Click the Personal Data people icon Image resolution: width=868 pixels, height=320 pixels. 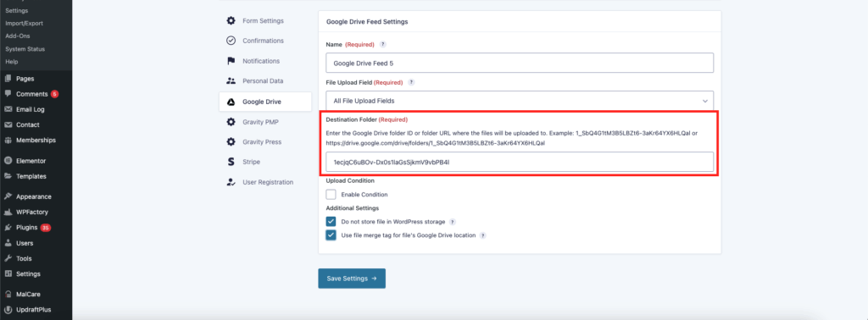[x=231, y=80]
